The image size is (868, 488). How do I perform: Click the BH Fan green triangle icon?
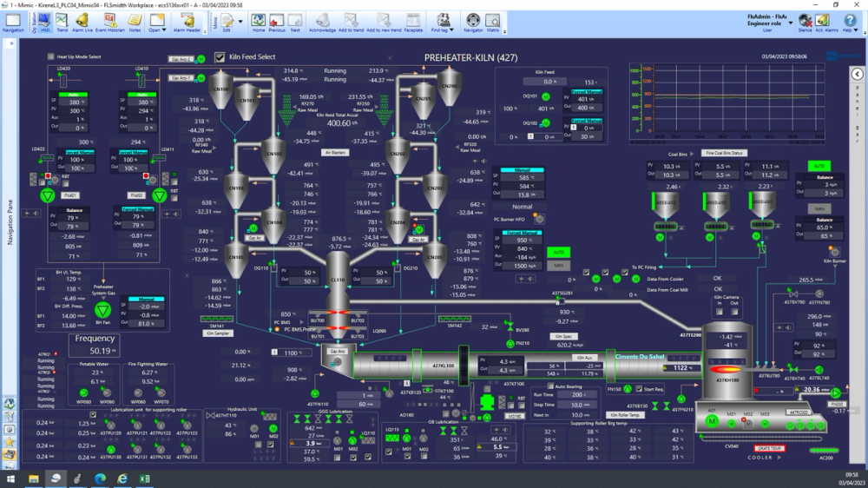tap(102, 310)
